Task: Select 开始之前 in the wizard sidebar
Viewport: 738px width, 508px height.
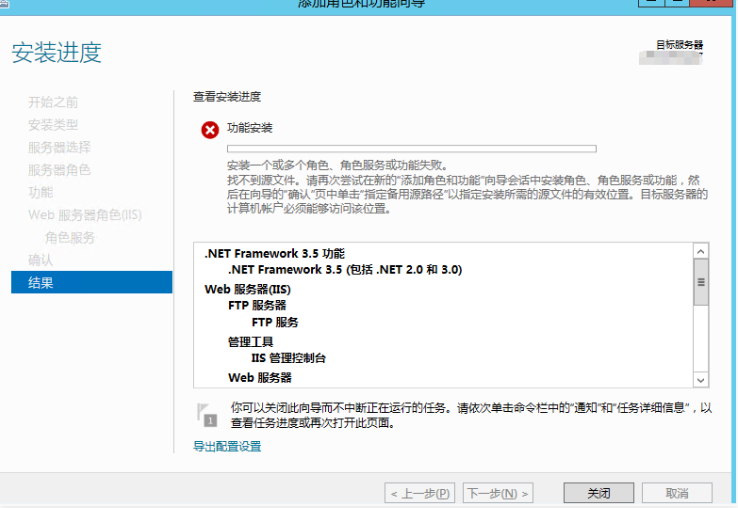Action: click(53, 102)
